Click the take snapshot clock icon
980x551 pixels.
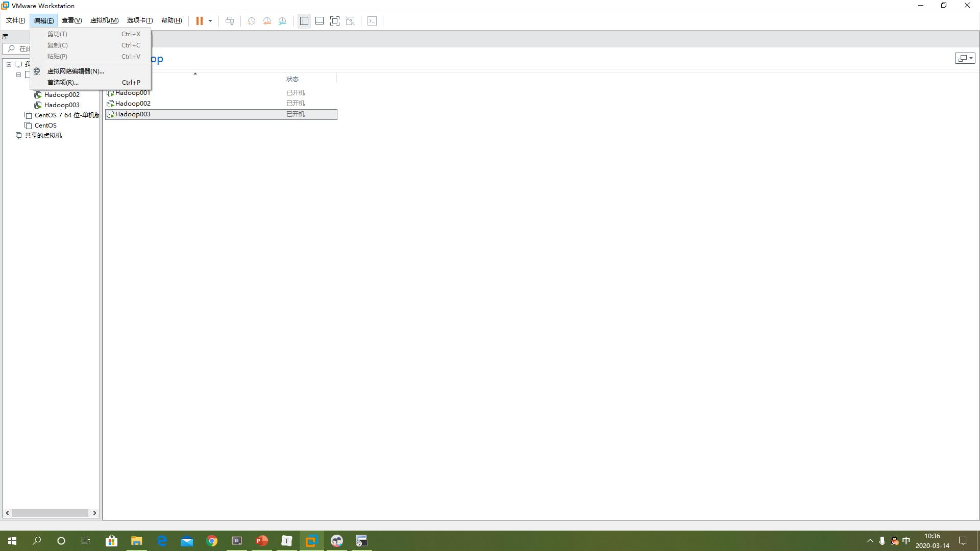[251, 21]
